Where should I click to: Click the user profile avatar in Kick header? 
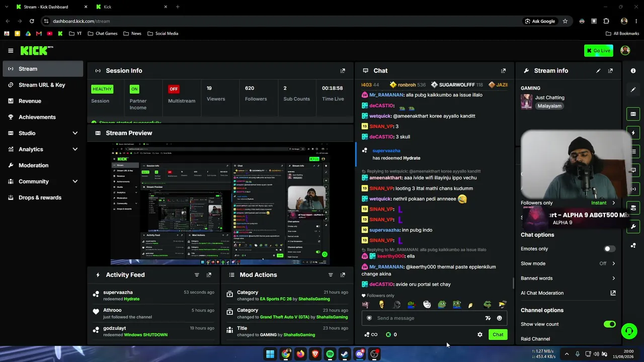pos(625,50)
